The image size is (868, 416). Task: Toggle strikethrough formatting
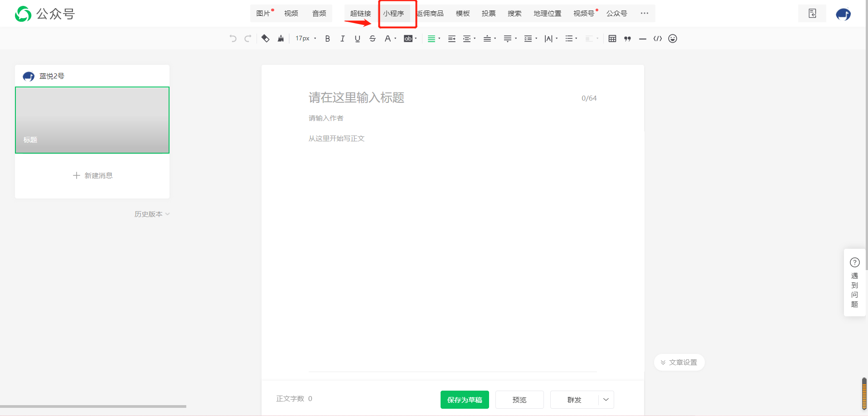373,39
